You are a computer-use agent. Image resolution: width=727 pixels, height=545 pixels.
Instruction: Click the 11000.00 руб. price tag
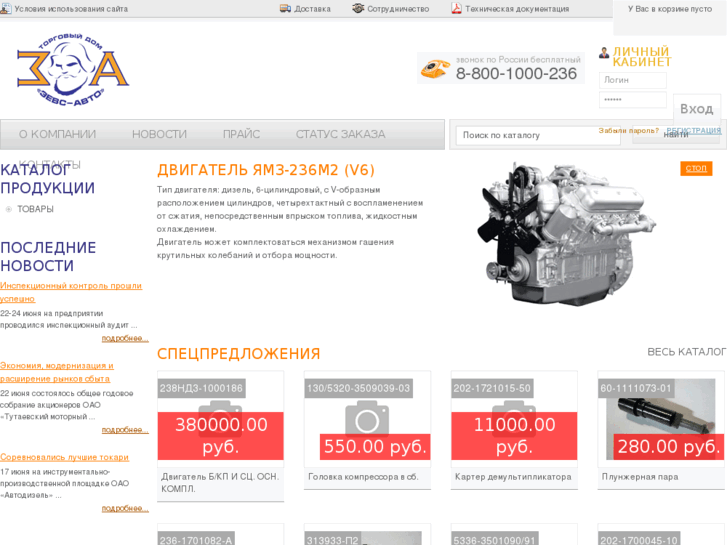[x=514, y=436]
